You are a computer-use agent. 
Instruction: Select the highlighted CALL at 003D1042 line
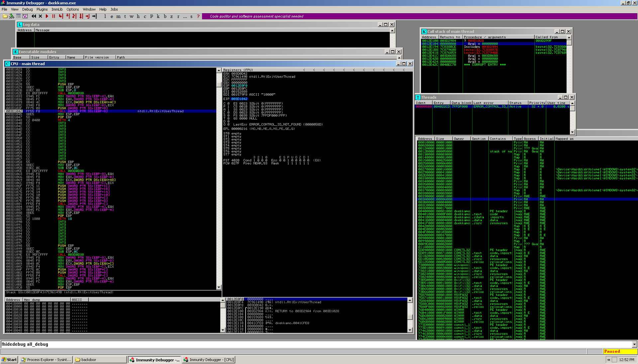(111, 111)
